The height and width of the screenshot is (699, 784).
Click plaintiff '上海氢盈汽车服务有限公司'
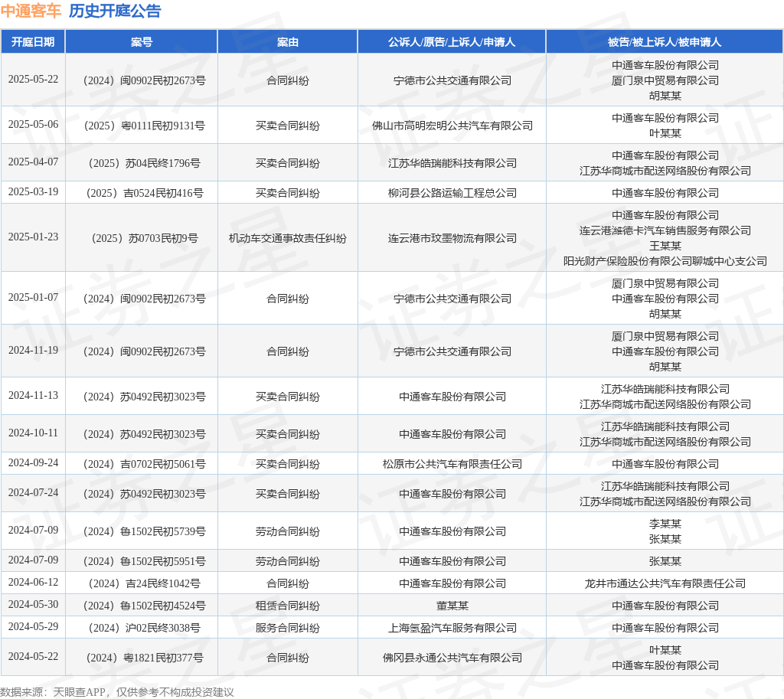point(452,628)
